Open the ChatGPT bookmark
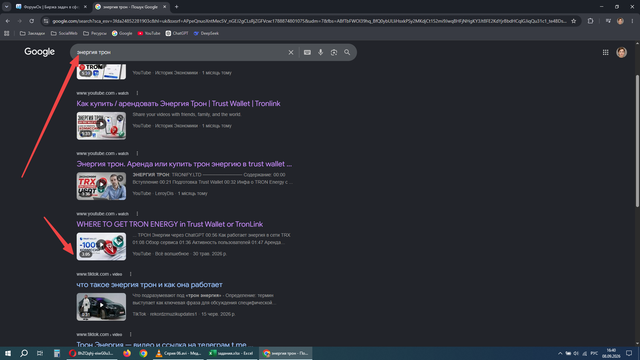This screenshot has width=640, height=360. [x=177, y=33]
